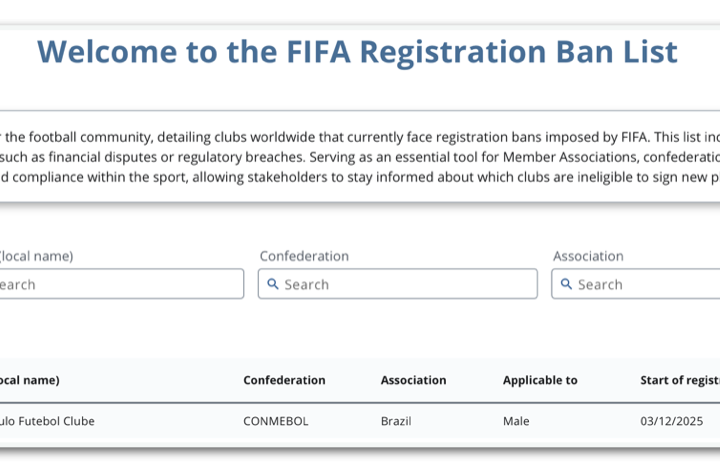Focus the Confederation search field

405,284
